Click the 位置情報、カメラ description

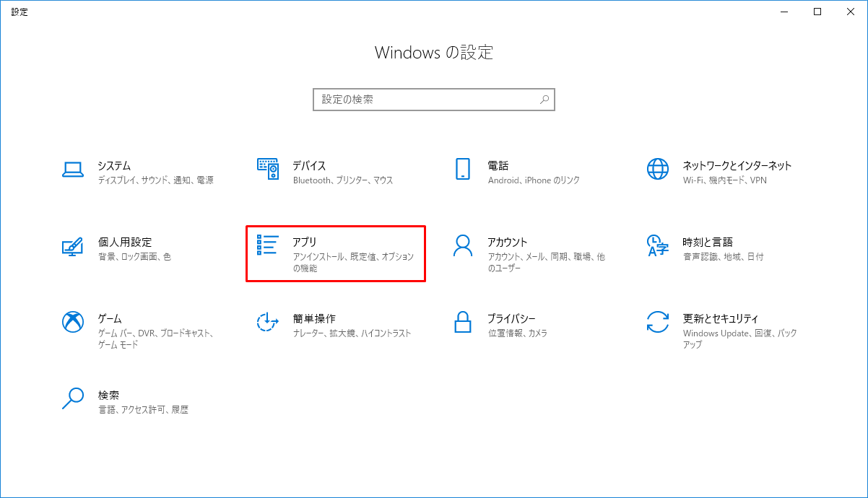pos(518,333)
